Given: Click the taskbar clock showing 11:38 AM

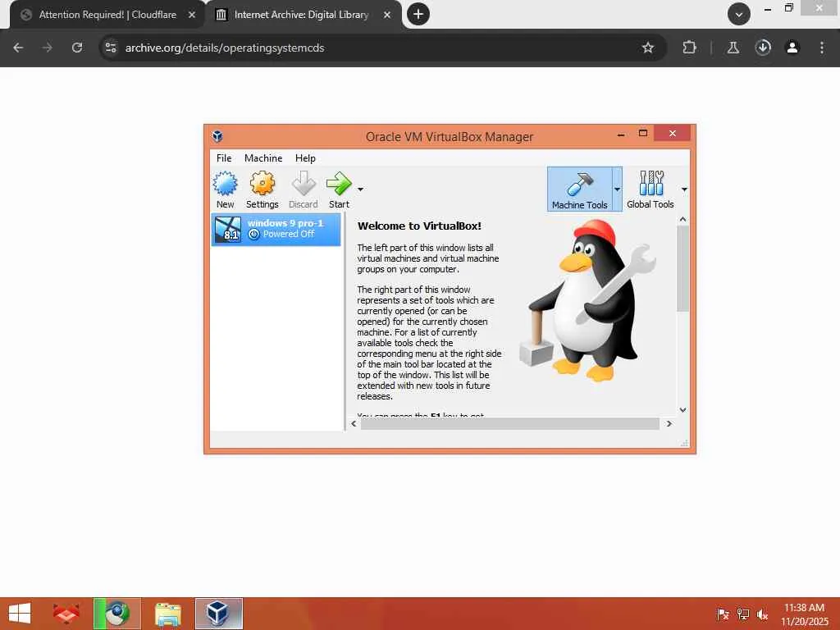Looking at the screenshot, I should tap(804, 614).
